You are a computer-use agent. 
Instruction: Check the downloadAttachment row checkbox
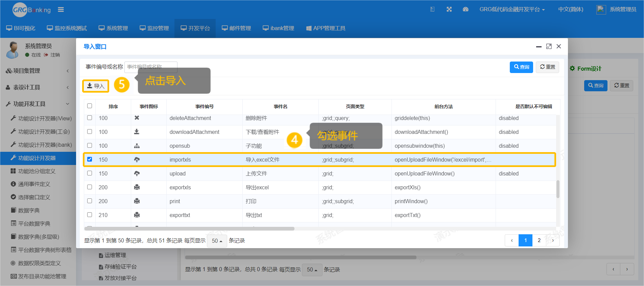(90, 132)
